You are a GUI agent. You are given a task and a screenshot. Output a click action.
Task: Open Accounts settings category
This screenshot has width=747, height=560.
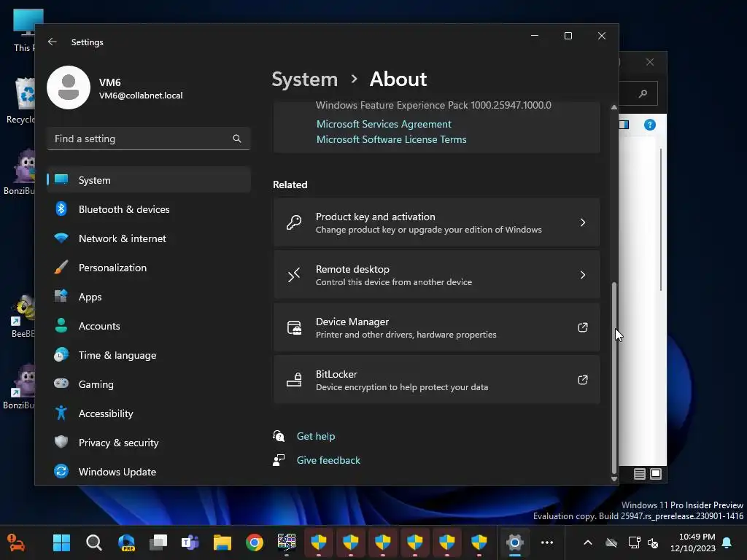(x=149, y=326)
